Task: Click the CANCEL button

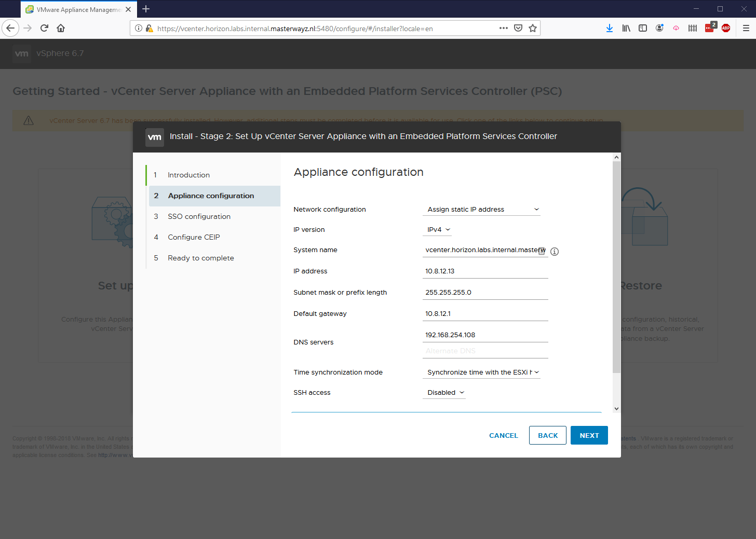Action: [504, 435]
